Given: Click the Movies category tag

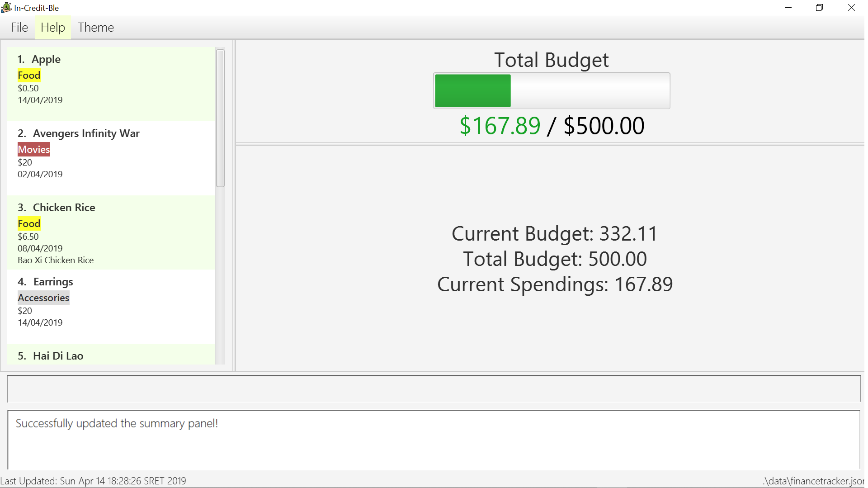Looking at the screenshot, I should pyautogui.click(x=34, y=149).
